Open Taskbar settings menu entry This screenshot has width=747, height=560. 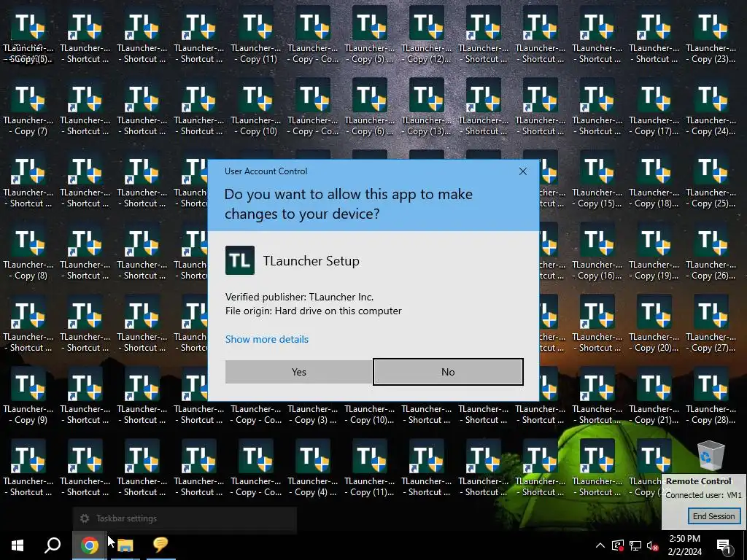(x=185, y=518)
